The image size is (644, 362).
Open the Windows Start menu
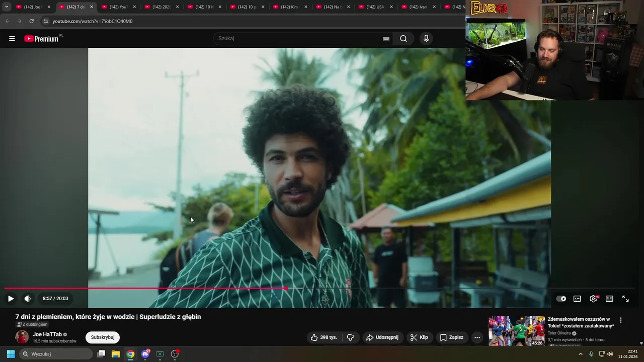click(11, 354)
